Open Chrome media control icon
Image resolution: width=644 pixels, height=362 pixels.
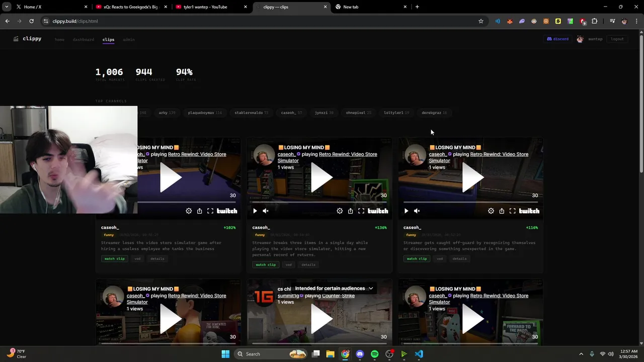[612, 21]
